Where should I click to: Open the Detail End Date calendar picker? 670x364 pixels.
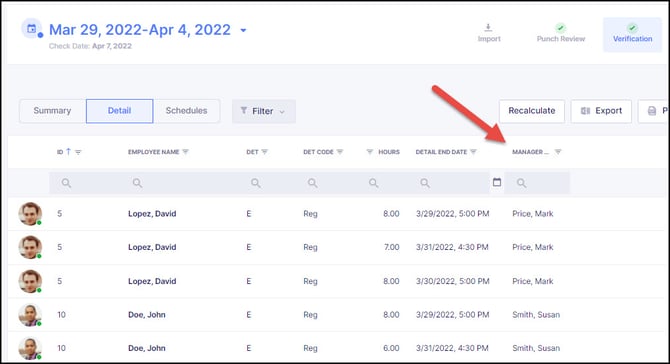pos(497,182)
